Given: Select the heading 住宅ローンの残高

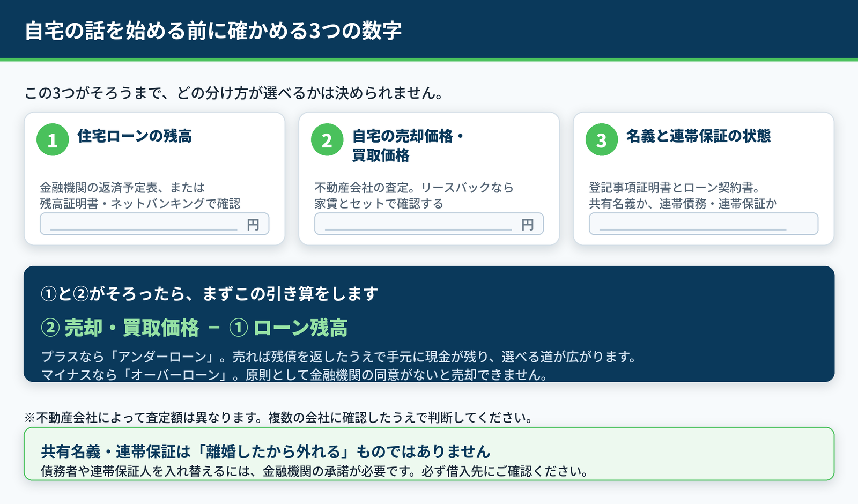Looking at the screenshot, I should (135, 136).
